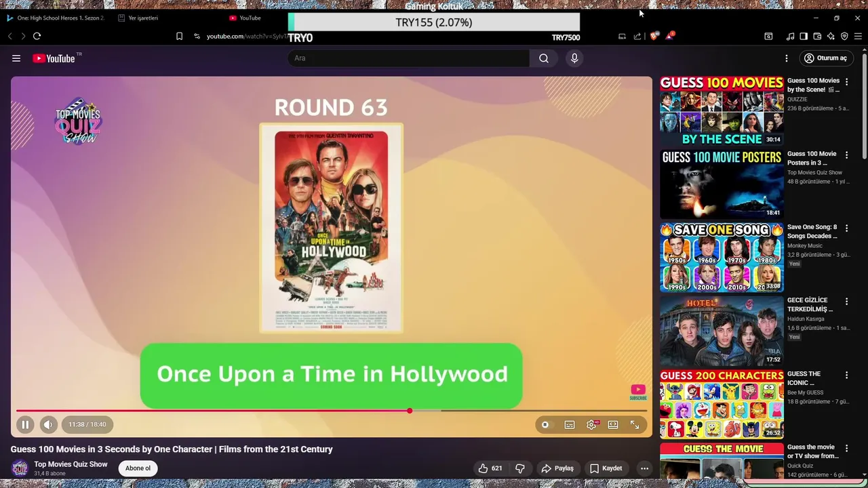Open the Brave Shields lion icon
The image size is (868, 488).
coord(654,36)
